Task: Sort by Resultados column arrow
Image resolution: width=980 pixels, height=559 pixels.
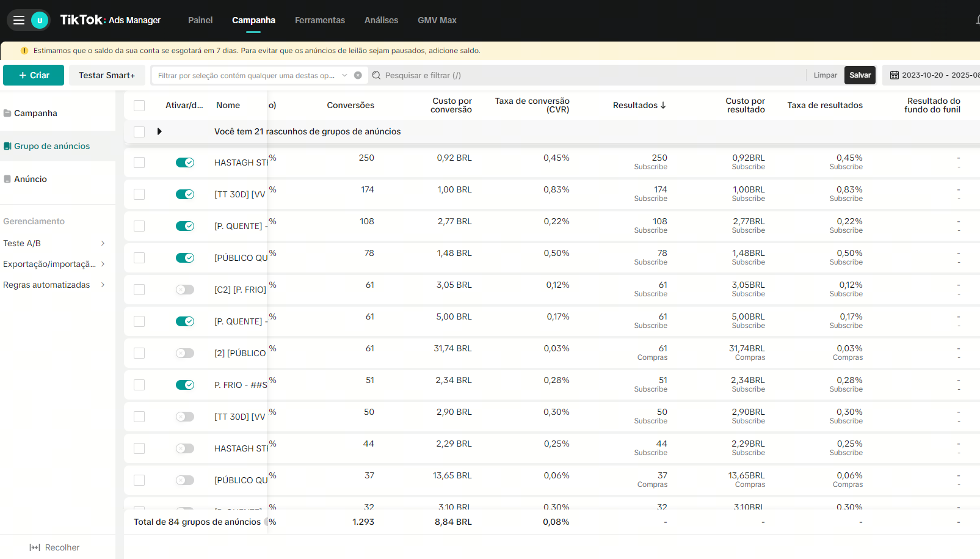Action: point(663,105)
